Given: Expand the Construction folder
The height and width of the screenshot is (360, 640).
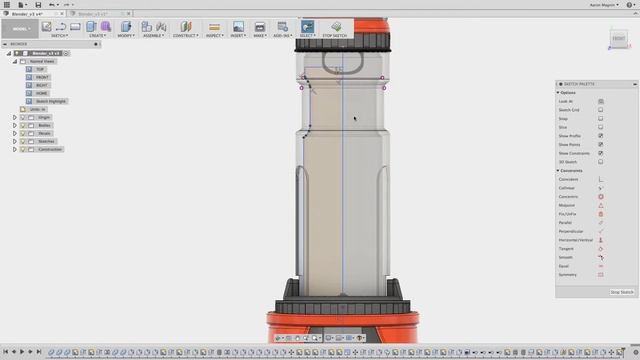Looking at the screenshot, I should coord(15,149).
